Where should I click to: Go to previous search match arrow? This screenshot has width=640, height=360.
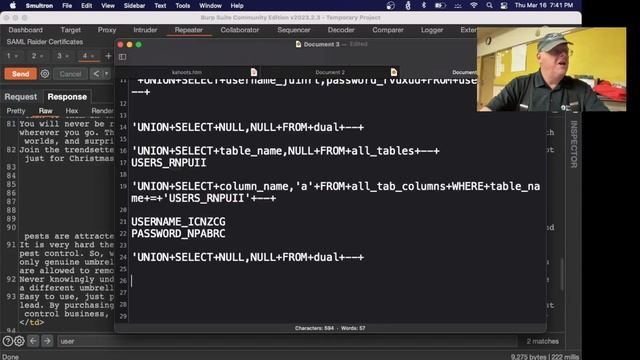33,341
